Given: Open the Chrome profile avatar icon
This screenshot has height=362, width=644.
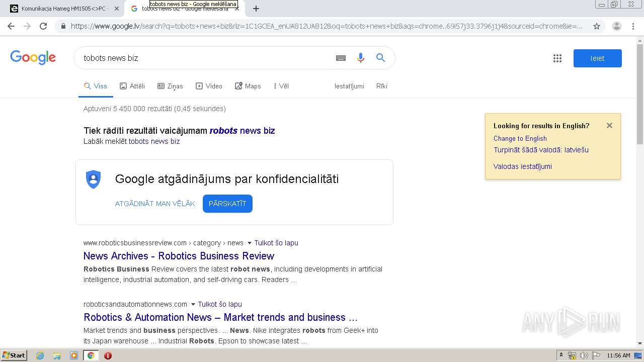Looking at the screenshot, I should click(x=616, y=26).
